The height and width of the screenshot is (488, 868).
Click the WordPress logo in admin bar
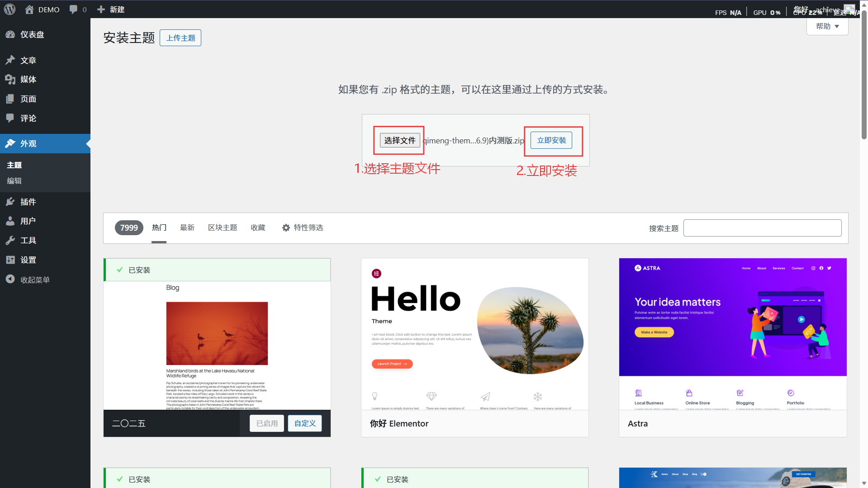[x=9, y=9]
